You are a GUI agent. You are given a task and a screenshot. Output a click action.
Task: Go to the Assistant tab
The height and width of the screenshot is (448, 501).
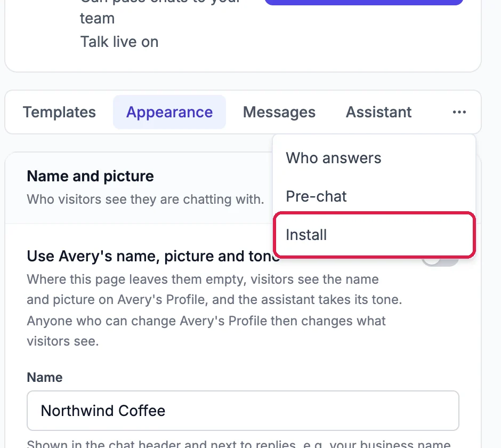378,112
